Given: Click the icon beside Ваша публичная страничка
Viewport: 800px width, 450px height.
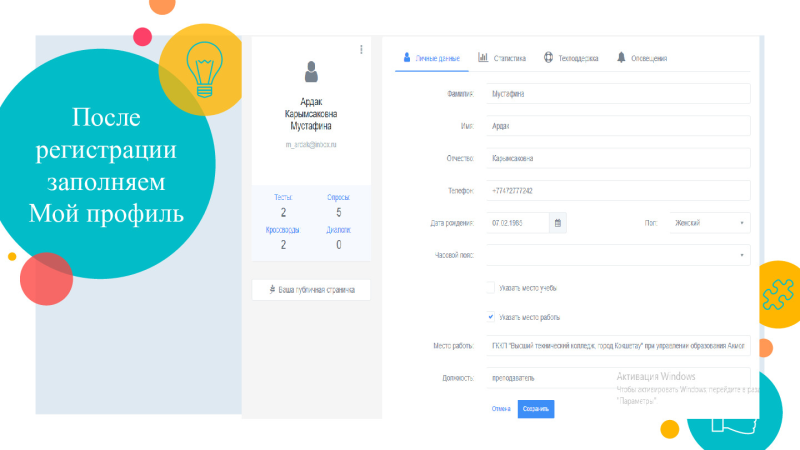Looking at the screenshot, I should [x=272, y=289].
